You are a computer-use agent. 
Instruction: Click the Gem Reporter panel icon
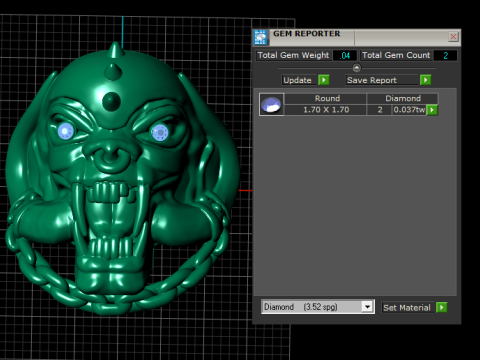[260, 37]
